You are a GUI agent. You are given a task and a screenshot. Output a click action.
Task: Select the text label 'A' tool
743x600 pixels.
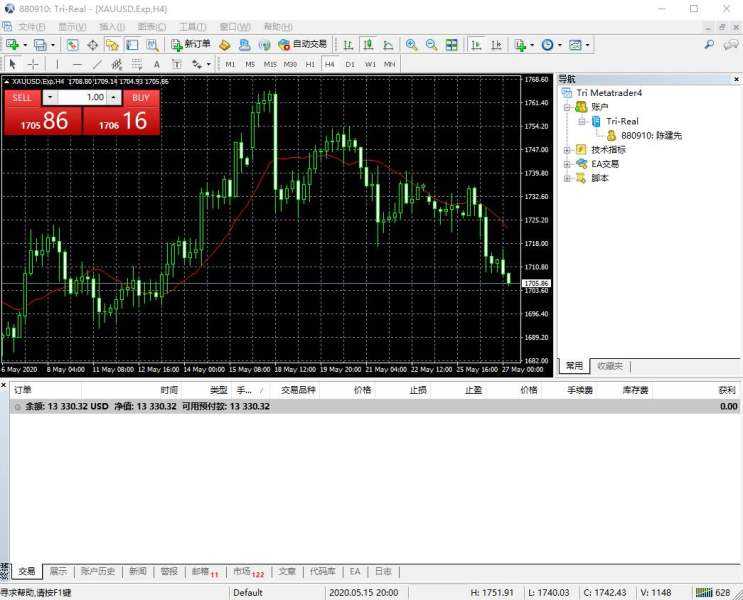(x=156, y=64)
